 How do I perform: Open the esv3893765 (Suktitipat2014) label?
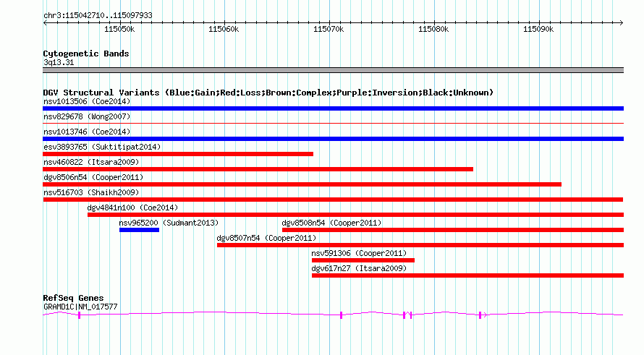tap(102, 147)
